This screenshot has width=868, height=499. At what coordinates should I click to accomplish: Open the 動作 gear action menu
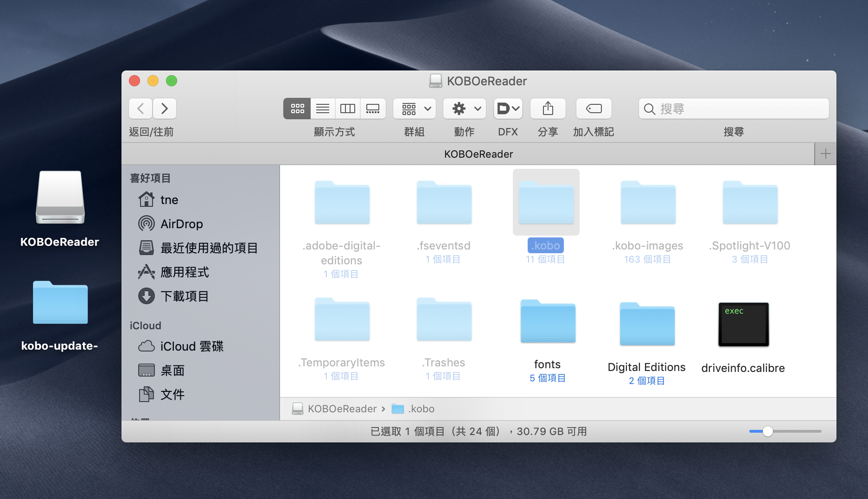point(465,109)
